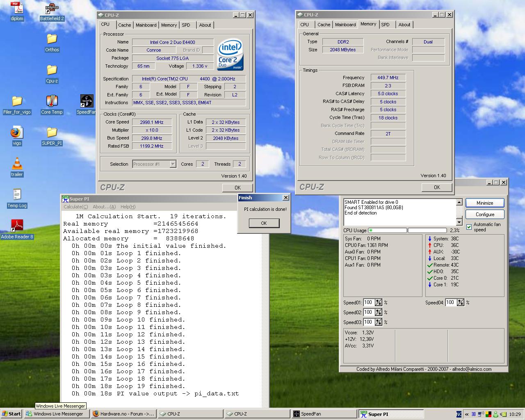This screenshot has width=525, height=420.
Task: Click the 'Vcore: 1,32V' reading
Action: (x=359, y=333)
